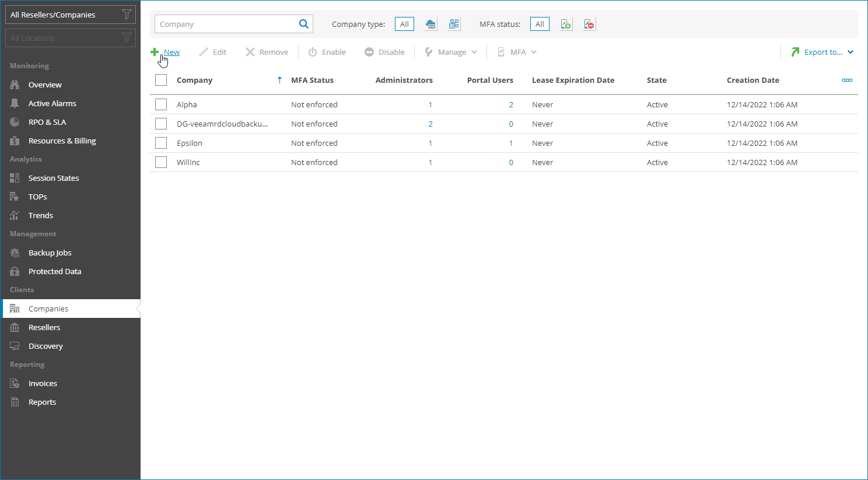
Task: Filter by hosted company type icon
Action: [454, 24]
